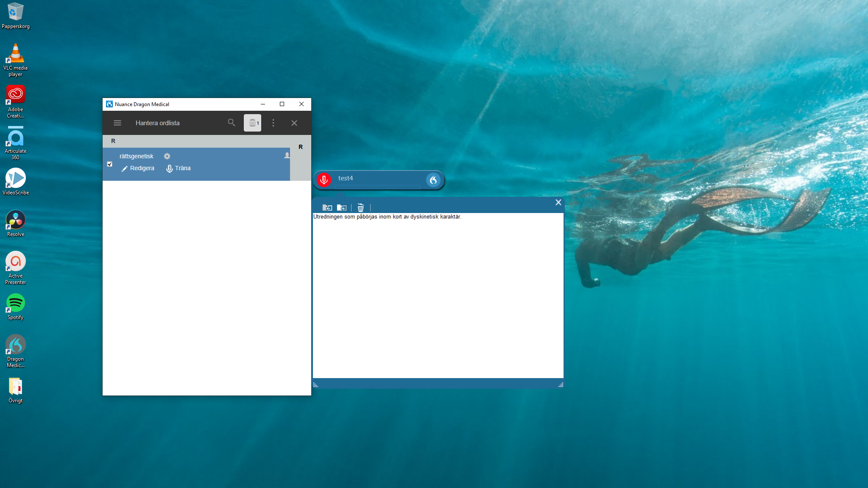868x488 pixels.
Task: Open the hamburger menu in Hantera ordlista
Action: click(x=117, y=123)
